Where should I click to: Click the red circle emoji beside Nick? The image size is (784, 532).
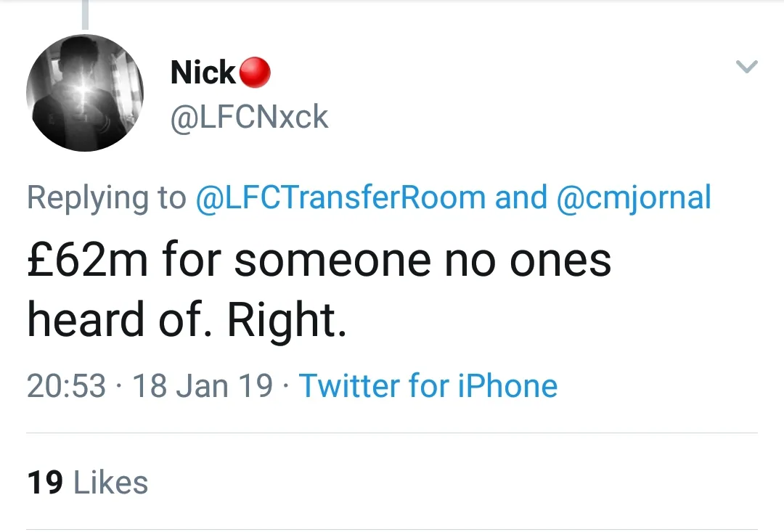pos(255,73)
